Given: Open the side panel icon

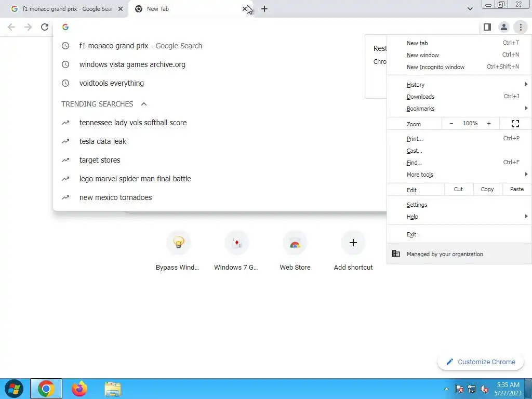Looking at the screenshot, I should 487,27.
